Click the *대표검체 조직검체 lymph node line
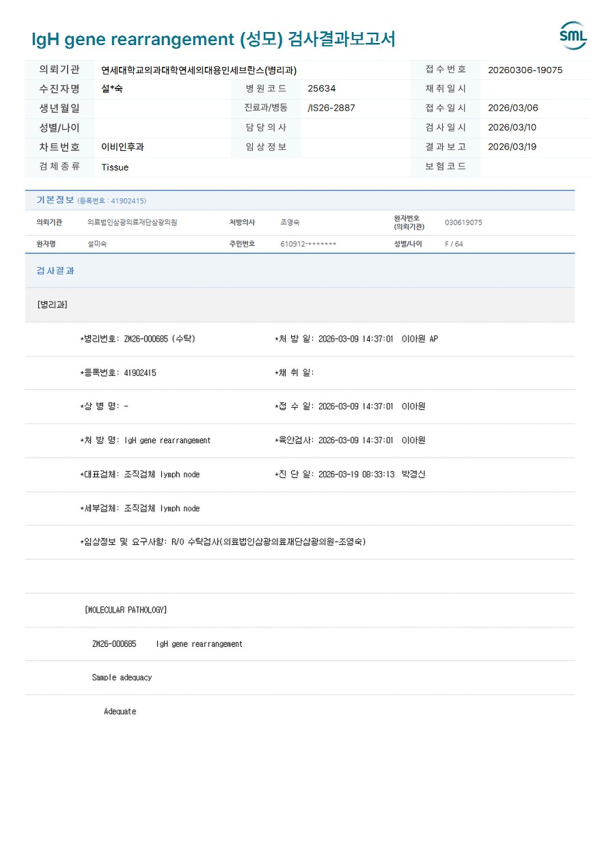Viewport: 615px width, 868px height. point(140,475)
